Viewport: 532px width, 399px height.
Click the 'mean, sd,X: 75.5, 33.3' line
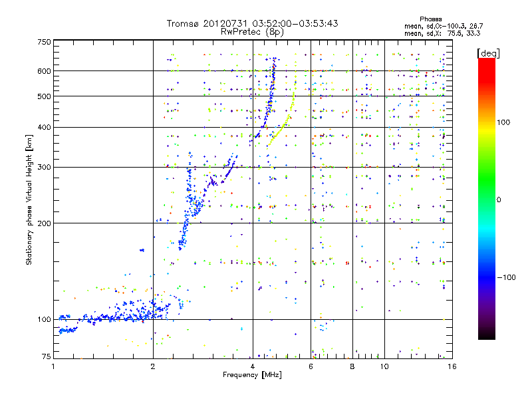[442, 33]
